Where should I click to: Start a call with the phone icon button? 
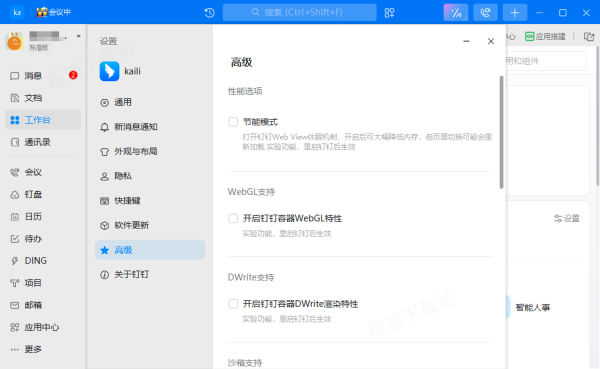pos(485,13)
